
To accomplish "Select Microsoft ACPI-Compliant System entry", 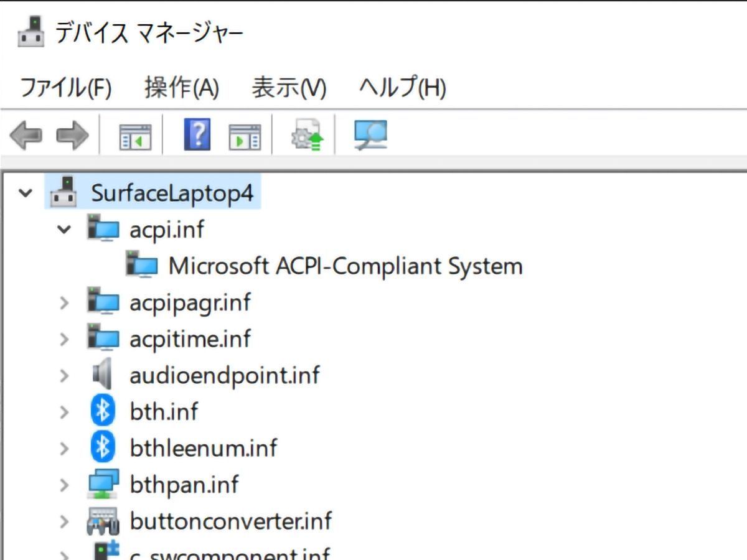I will point(345,266).
